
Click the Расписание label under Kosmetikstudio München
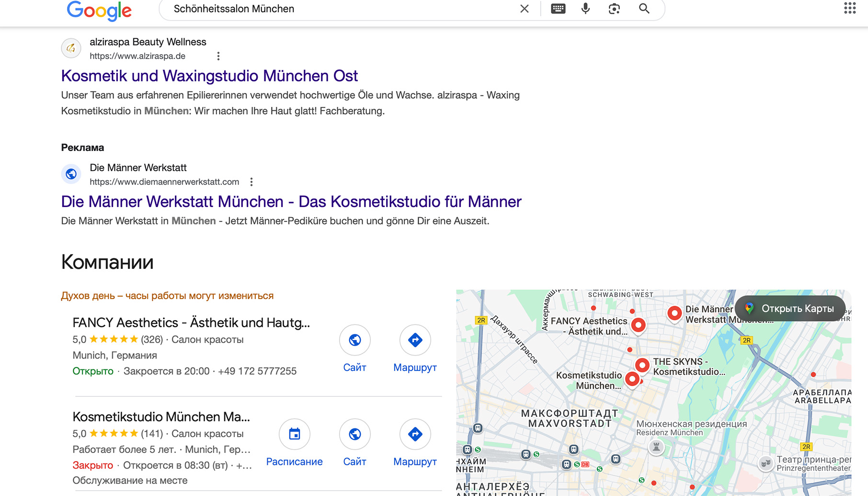pyautogui.click(x=295, y=462)
